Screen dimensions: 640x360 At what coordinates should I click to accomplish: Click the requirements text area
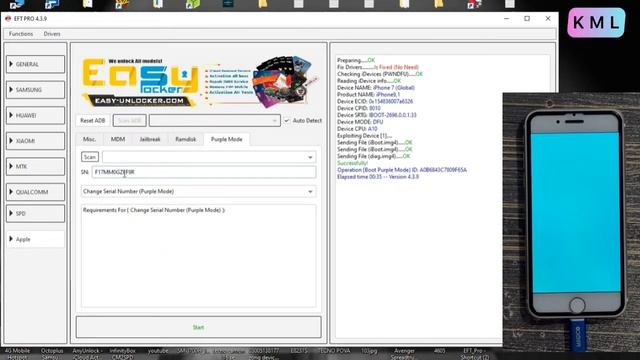[198, 256]
